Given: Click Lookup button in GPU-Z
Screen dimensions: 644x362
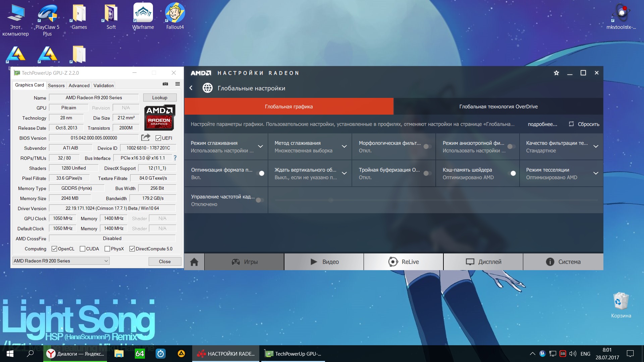Looking at the screenshot, I should tap(160, 98).
